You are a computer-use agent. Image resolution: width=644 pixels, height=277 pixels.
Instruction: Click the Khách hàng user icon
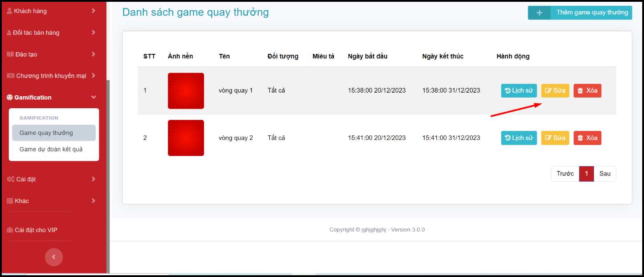coord(9,11)
